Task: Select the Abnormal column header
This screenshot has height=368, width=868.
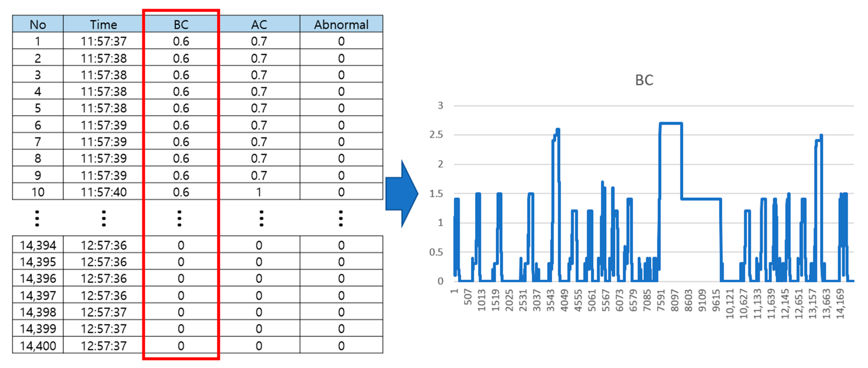Action: [x=340, y=24]
